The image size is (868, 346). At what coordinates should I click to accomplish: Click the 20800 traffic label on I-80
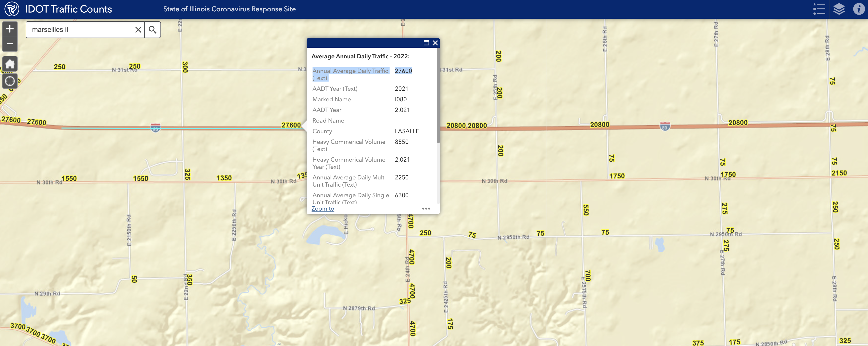pyautogui.click(x=599, y=125)
